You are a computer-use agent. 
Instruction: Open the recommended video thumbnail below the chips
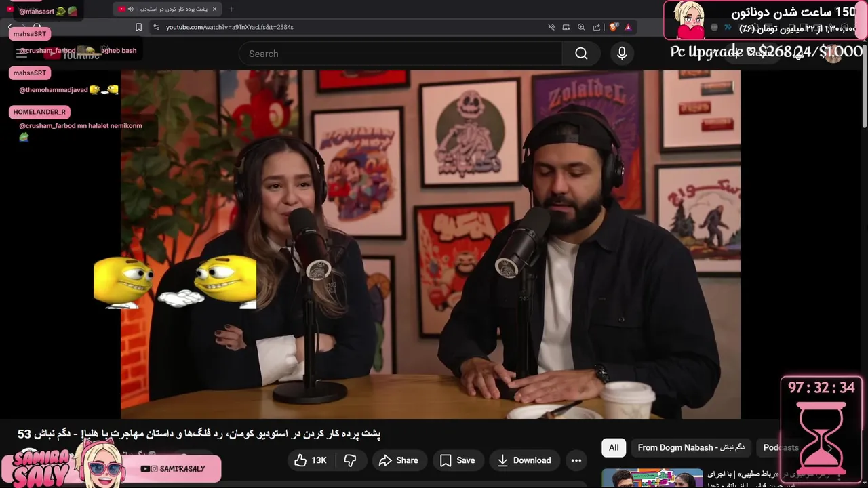[652, 478]
